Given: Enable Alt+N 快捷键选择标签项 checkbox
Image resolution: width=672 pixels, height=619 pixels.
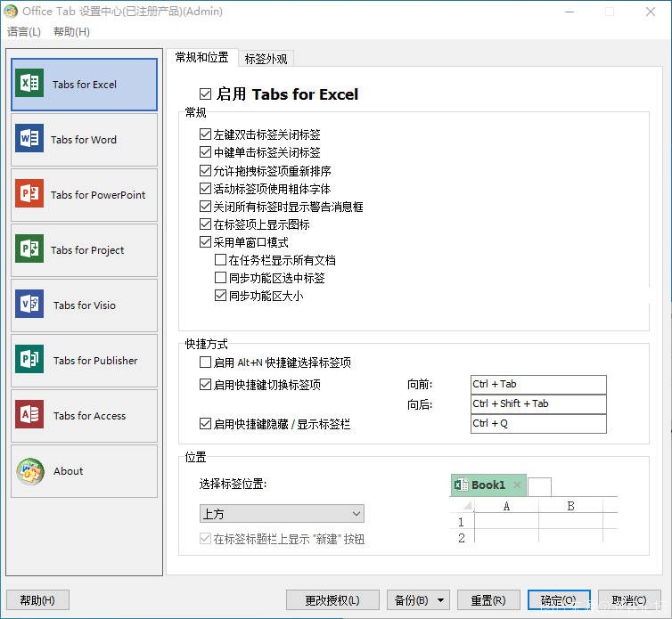Looking at the screenshot, I should [x=205, y=362].
